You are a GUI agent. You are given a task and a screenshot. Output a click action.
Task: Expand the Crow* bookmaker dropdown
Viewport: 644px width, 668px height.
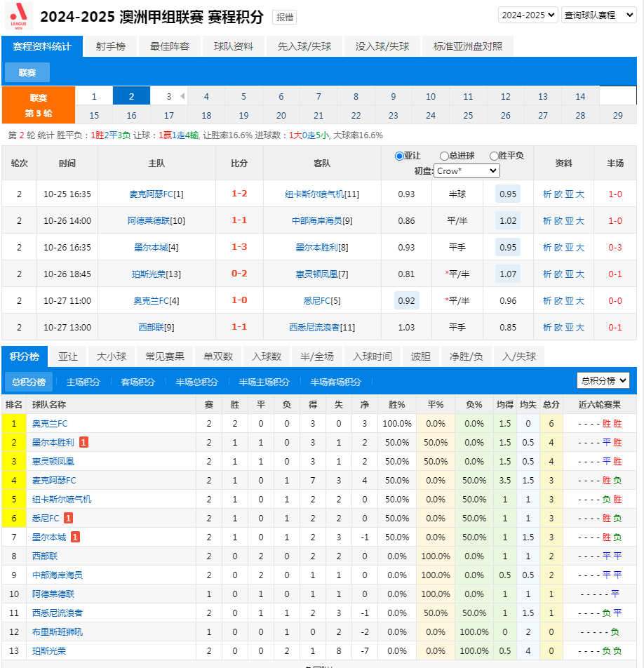467,171
